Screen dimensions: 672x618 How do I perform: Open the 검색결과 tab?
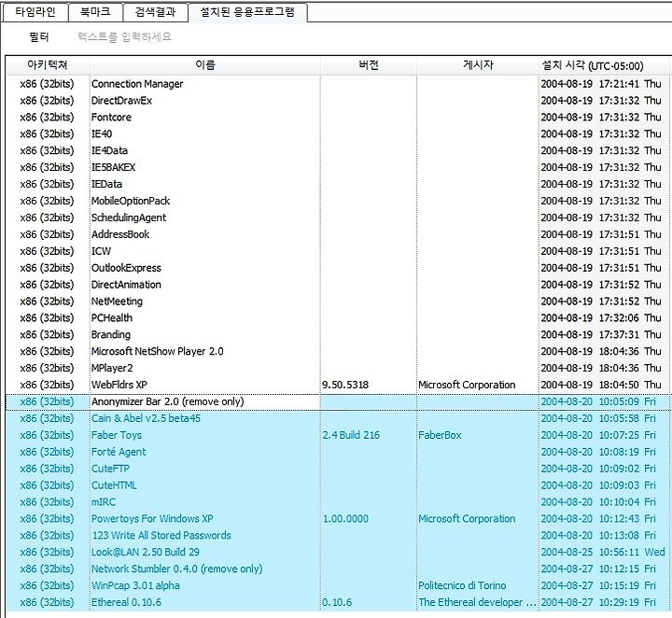[x=155, y=11]
